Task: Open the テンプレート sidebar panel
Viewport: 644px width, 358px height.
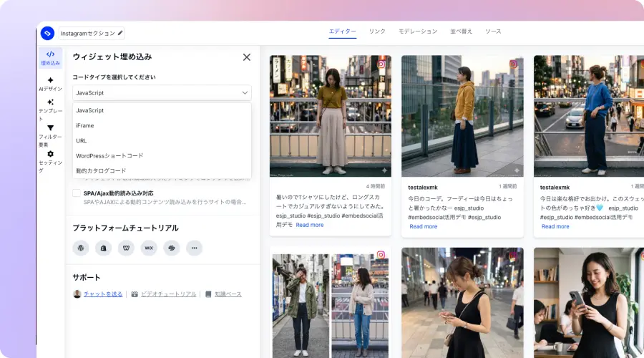Action: (x=51, y=110)
